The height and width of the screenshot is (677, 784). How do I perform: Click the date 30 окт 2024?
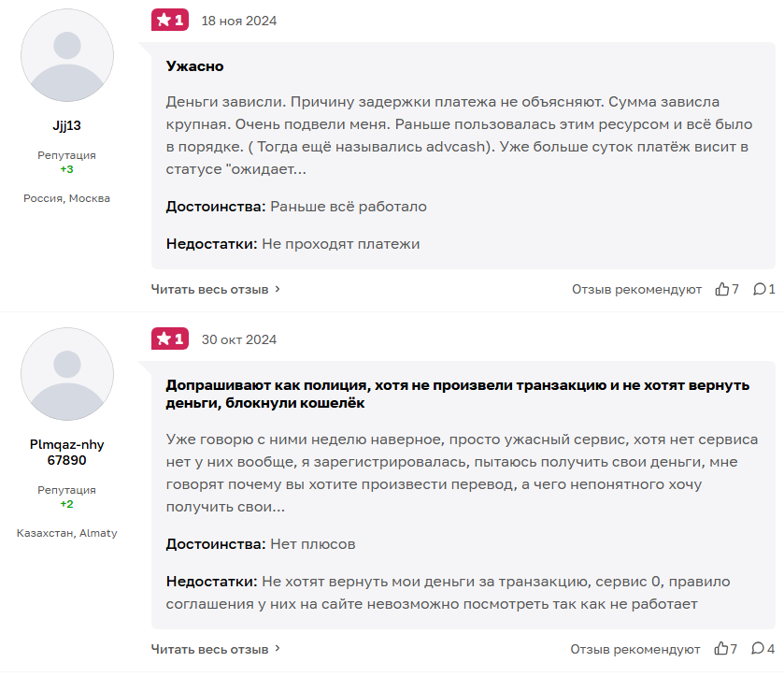click(x=239, y=339)
